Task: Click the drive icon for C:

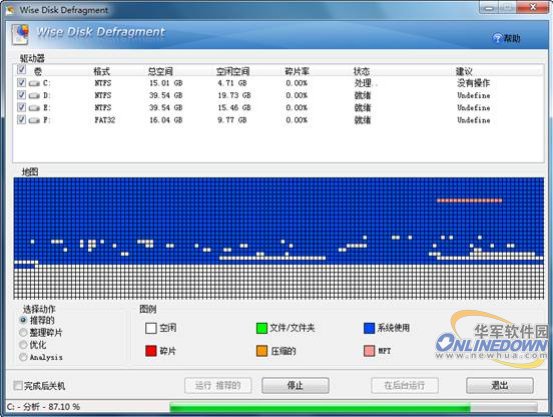Action: tap(34, 83)
